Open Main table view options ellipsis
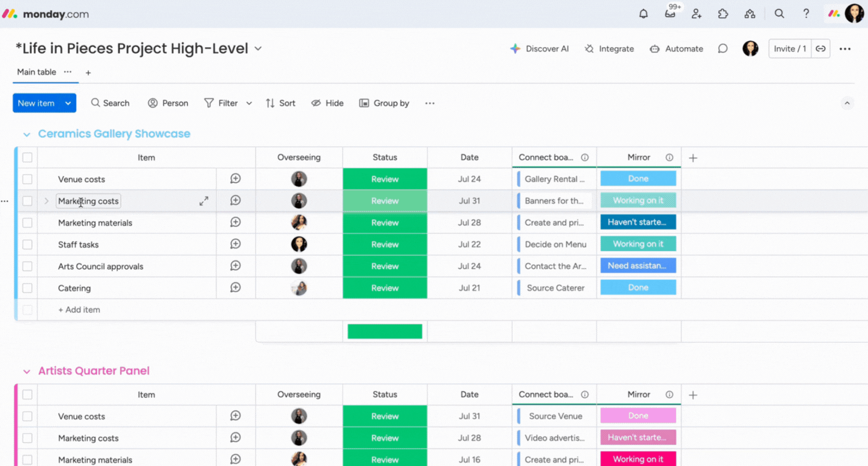The height and width of the screenshot is (466, 868). point(68,72)
